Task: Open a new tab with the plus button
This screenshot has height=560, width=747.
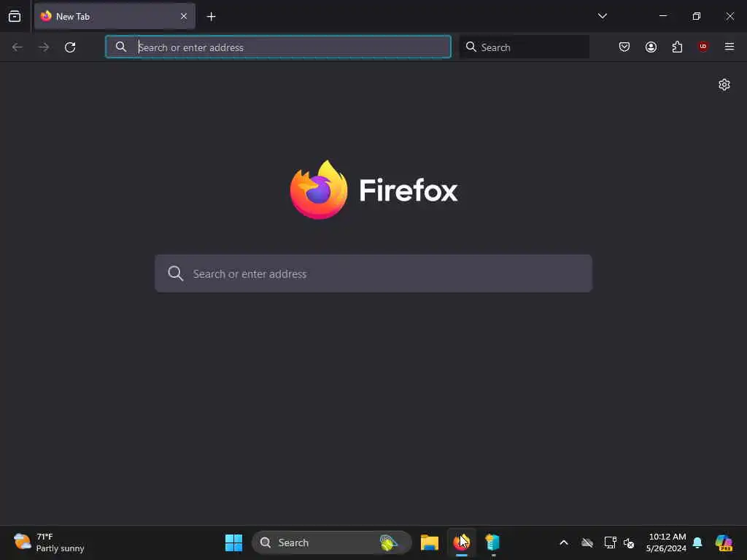Action: [x=211, y=17]
